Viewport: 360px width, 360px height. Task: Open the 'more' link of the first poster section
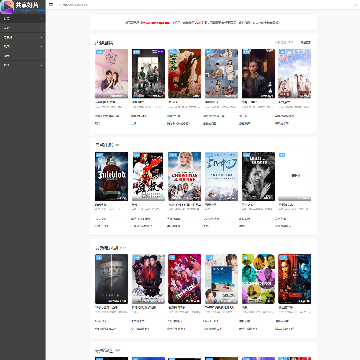(306, 43)
